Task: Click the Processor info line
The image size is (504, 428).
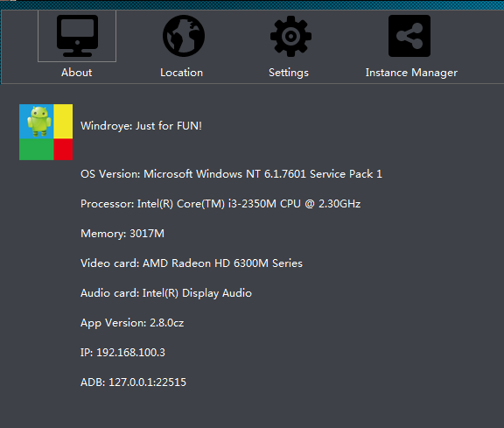Action: pyautogui.click(x=220, y=204)
